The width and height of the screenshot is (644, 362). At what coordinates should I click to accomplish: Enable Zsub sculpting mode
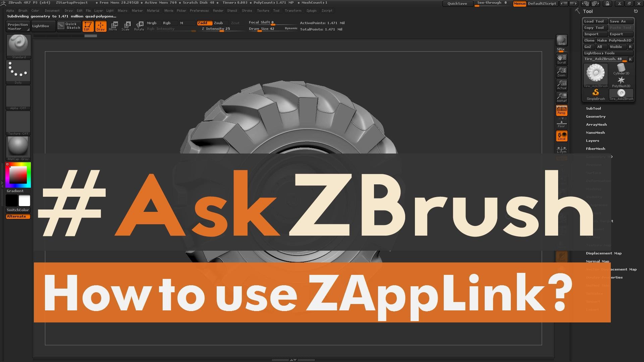pos(218,23)
